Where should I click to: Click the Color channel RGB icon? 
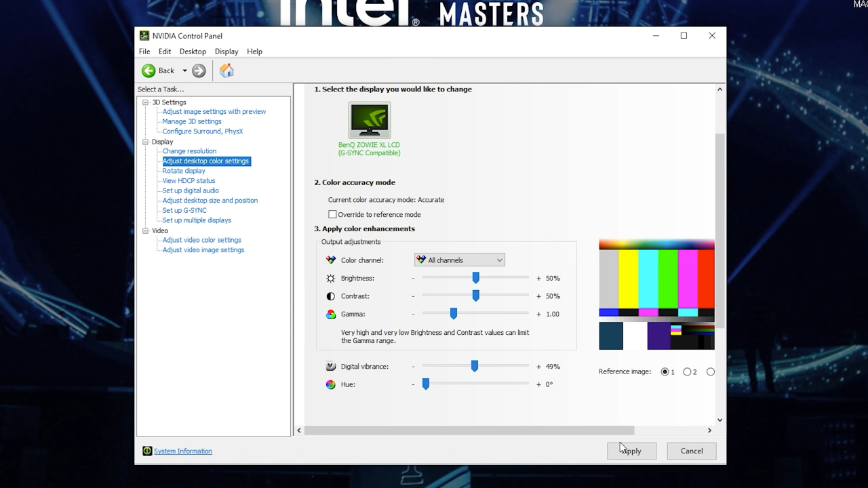331,260
